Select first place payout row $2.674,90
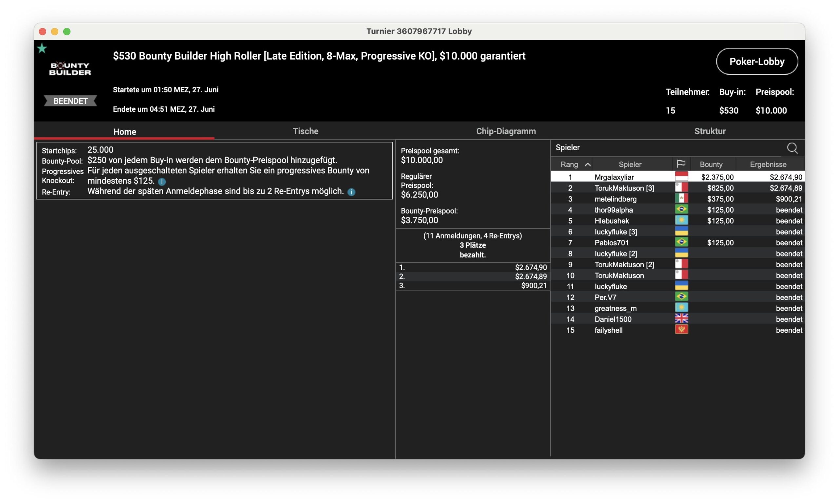Viewport: 839px width, 504px height. (472, 267)
